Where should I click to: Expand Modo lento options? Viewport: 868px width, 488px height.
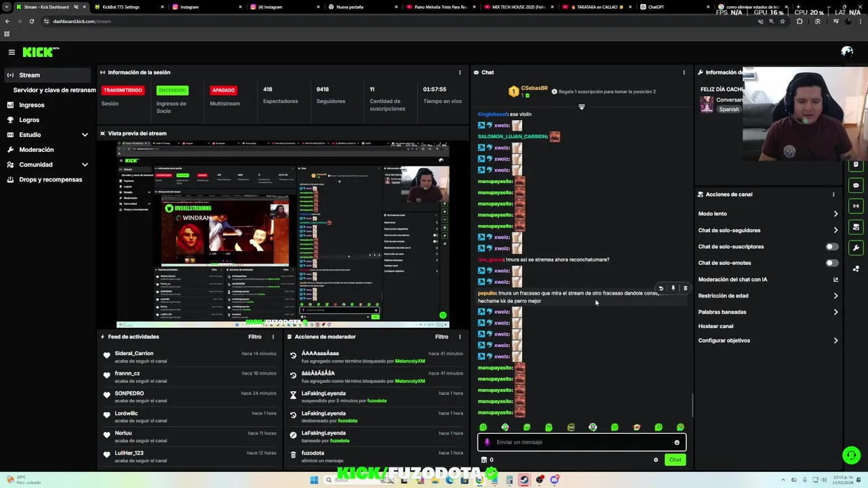click(835, 213)
